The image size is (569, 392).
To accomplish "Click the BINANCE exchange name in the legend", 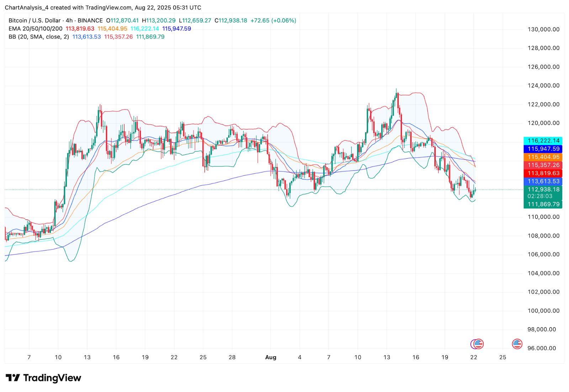I will (x=89, y=20).
